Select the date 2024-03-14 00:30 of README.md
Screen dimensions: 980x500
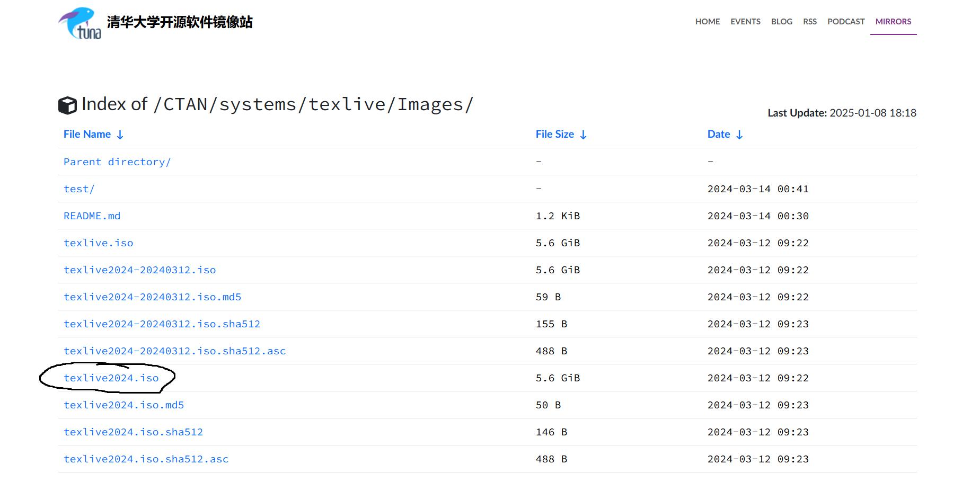coord(758,216)
